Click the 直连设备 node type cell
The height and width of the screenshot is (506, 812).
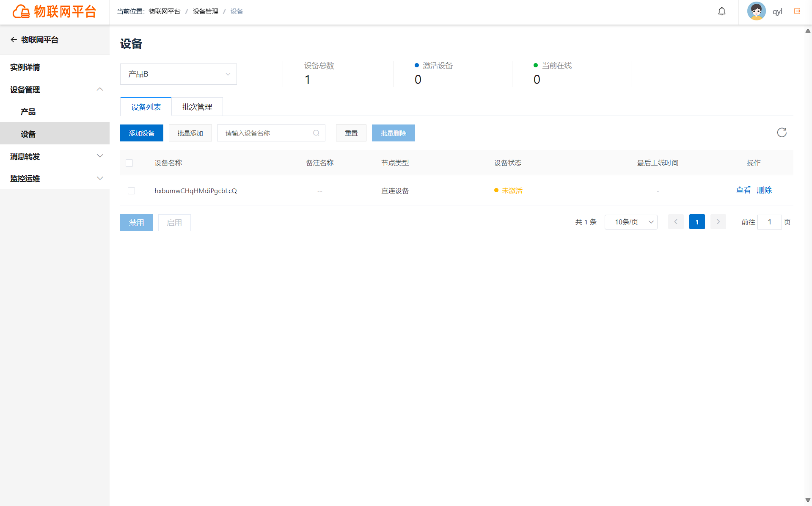tap(395, 191)
